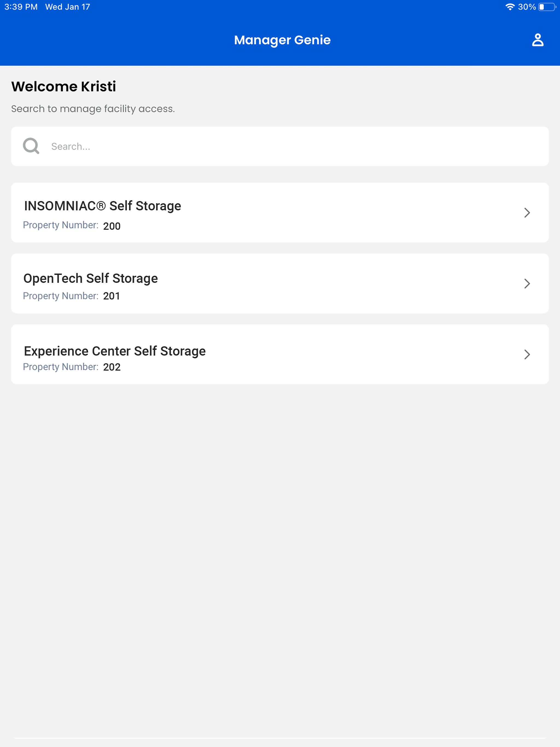The width and height of the screenshot is (560, 747).
Task: Click the 3:39 PM status bar clock
Action: (x=21, y=7)
